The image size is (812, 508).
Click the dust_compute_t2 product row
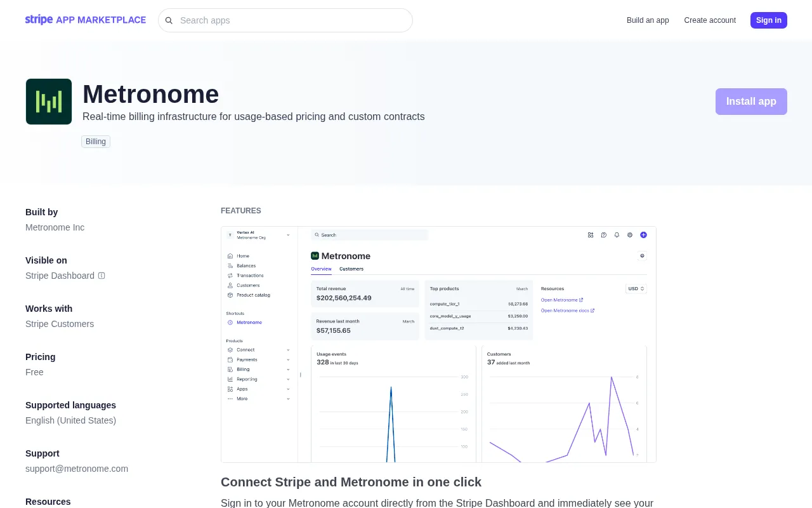click(x=479, y=328)
